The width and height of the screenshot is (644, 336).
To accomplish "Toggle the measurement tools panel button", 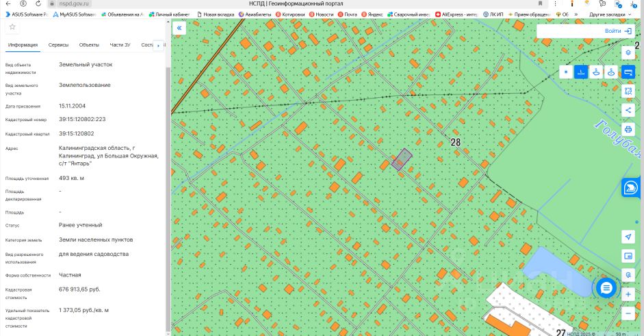I will (628, 72).
